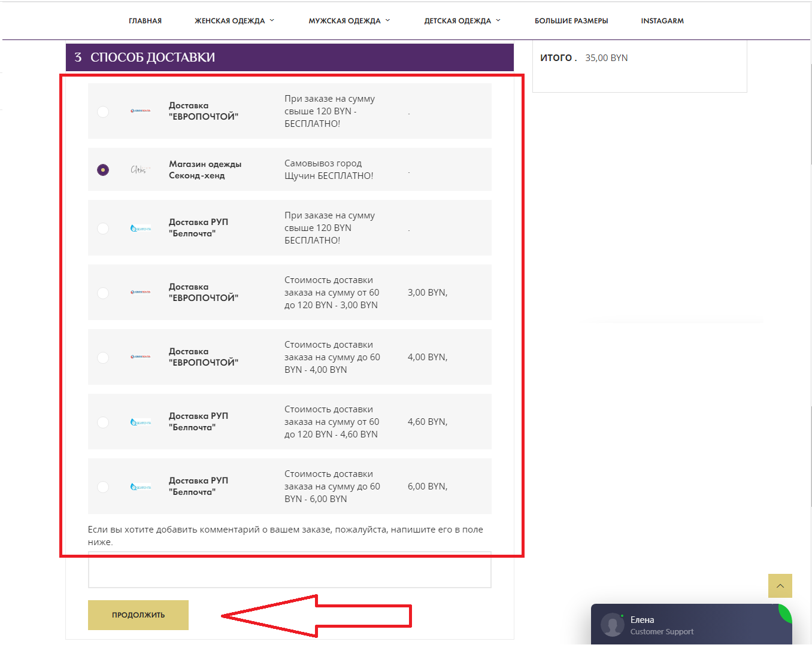Click the Европочта logo in the free delivery row
Image resolution: width=812 pixels, height=669 pixels.
pyautogui.click(x=141, y=111)
